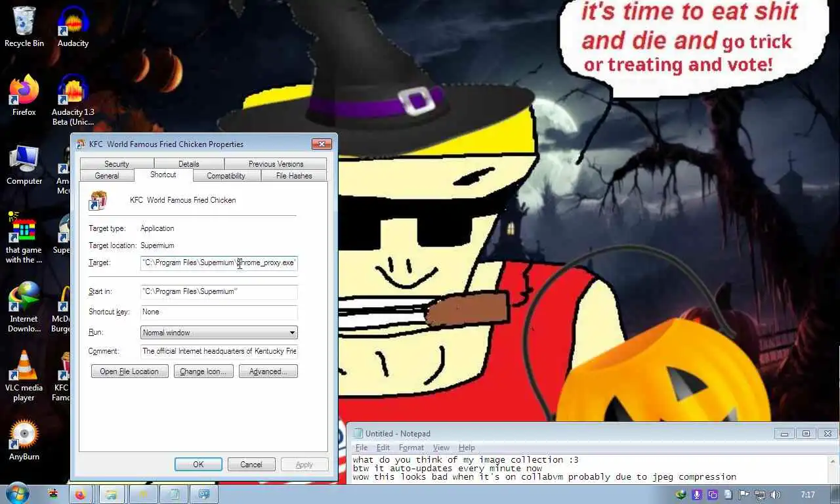Viewport: 840px width, 504px height.
Task: Click the Change Icon button
Action: [203, 371]
